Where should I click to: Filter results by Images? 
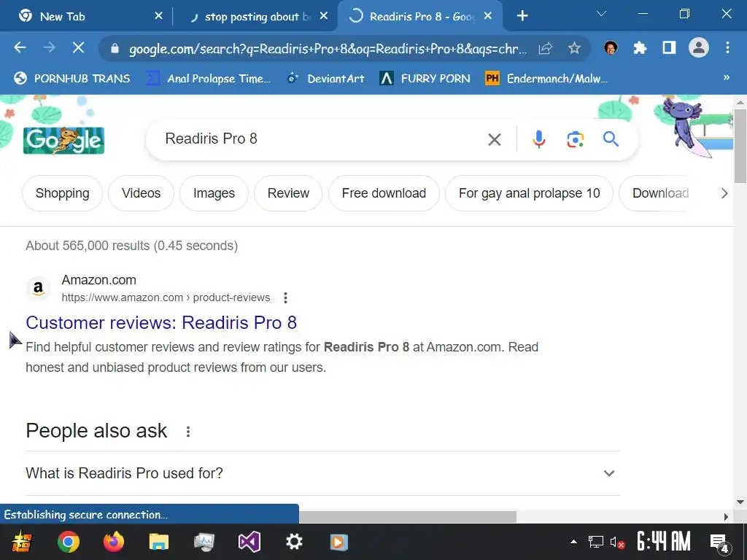214,193
